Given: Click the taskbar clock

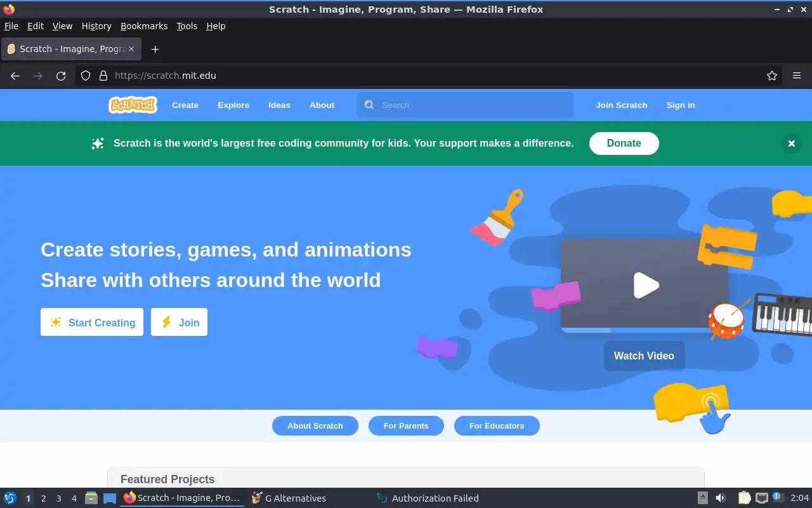Looking at the screenshot, I should [800, 498].
